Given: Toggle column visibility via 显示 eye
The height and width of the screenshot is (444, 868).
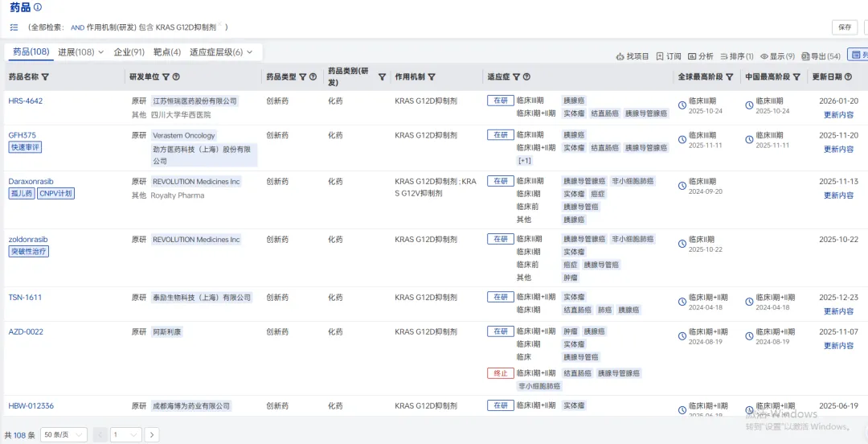Looking at the screenshot, I should [764, 56].
